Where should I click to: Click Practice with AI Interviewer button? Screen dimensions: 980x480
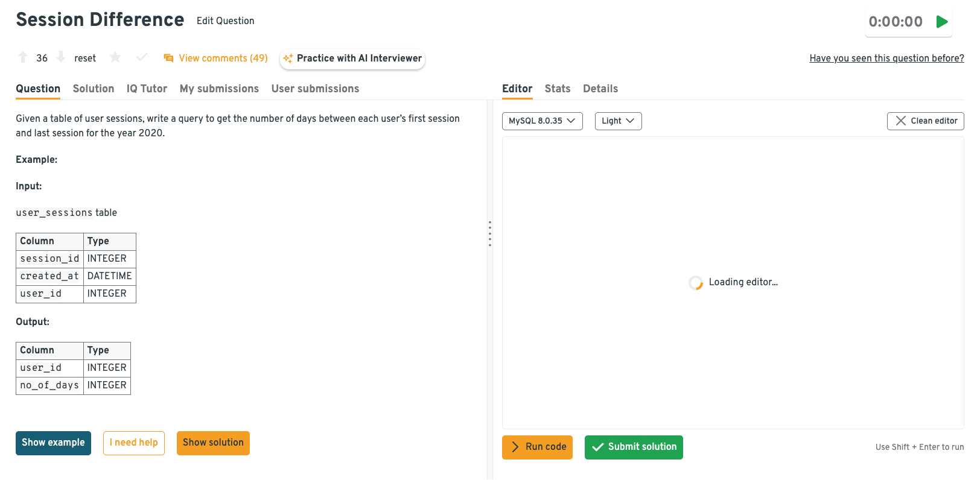click(x=352, y=58)
